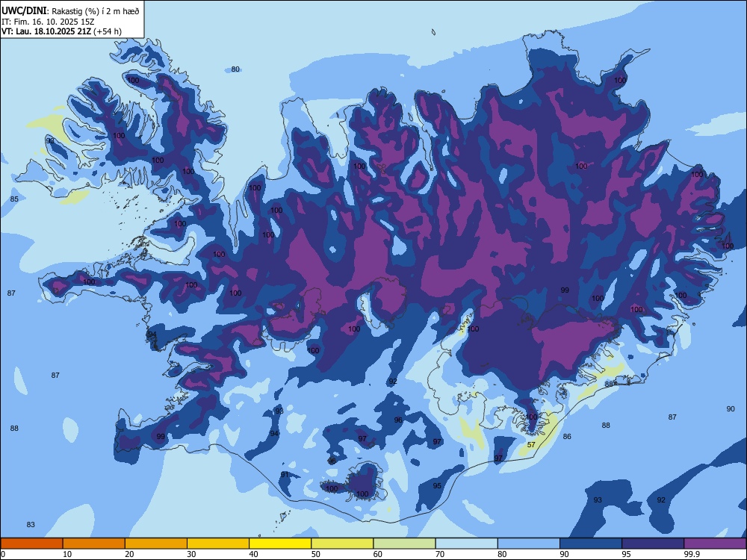Screen dimensions: 747x560
Task: Pick the amber 20–30 legend color band
Action: (156, 544)
